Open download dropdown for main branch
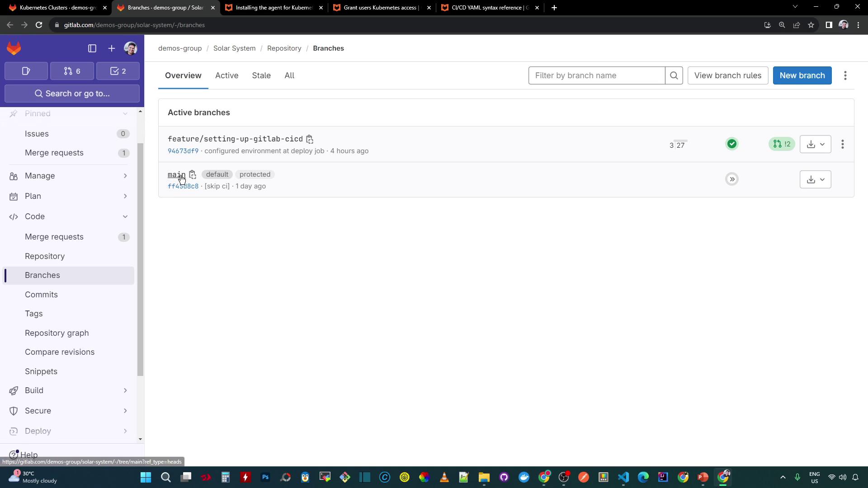The width and height of the screenshot is (868, 488). click(816, 179)
